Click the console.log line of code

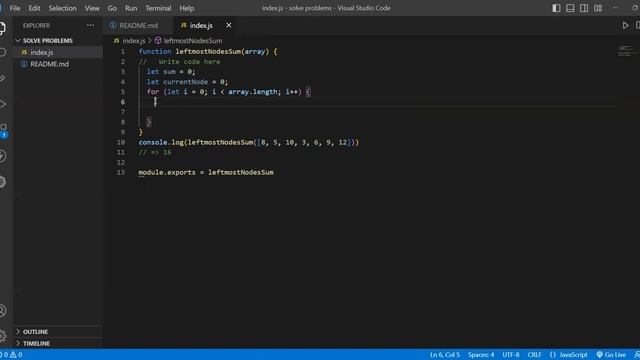[249, 142]
